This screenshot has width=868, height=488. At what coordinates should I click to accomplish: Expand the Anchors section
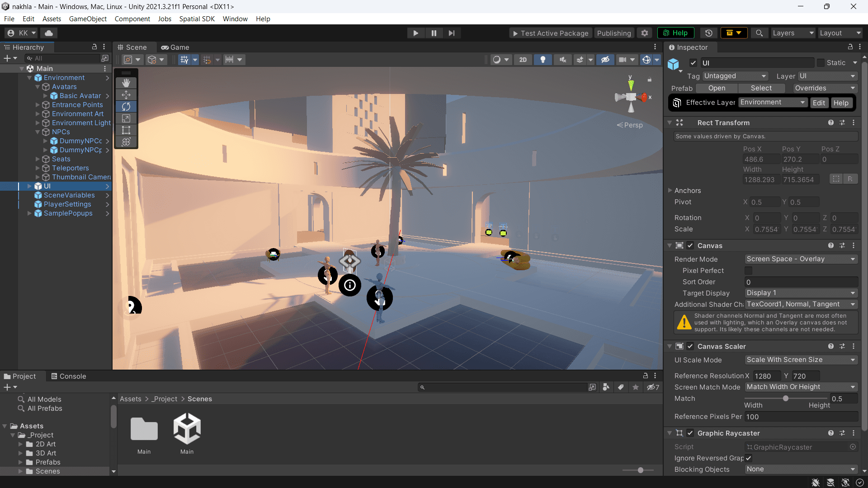point(670,191)
